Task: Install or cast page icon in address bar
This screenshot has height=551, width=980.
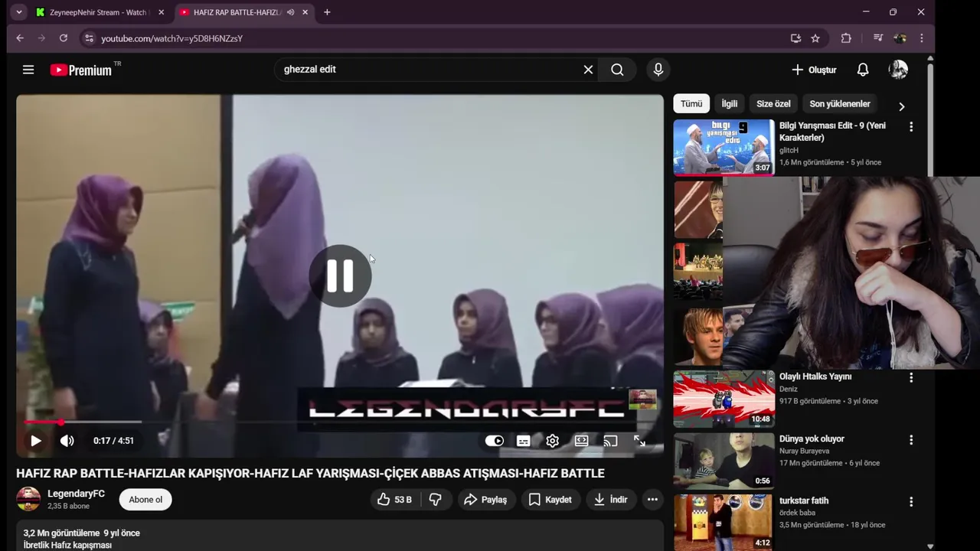Action: click(795, 38)
